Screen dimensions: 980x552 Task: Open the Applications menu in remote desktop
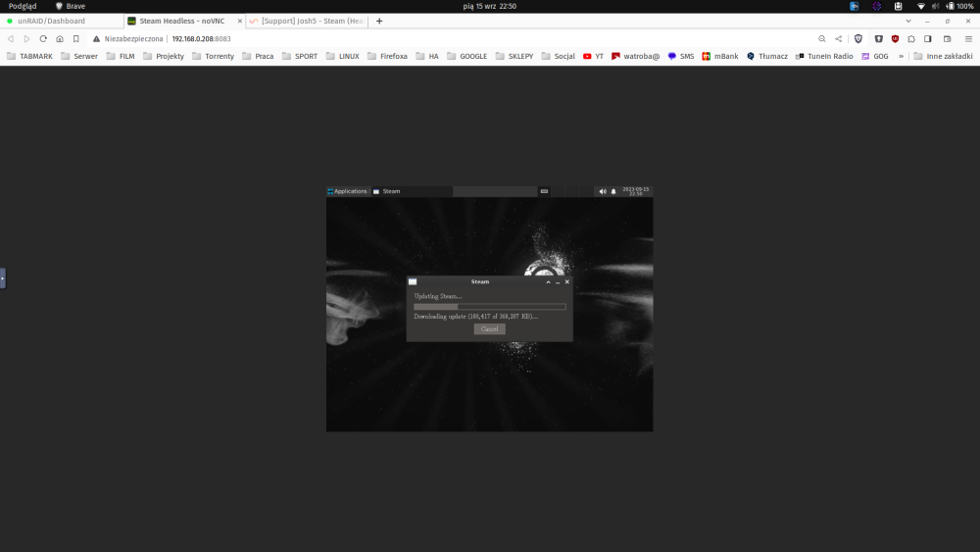[x=348, y=191]
